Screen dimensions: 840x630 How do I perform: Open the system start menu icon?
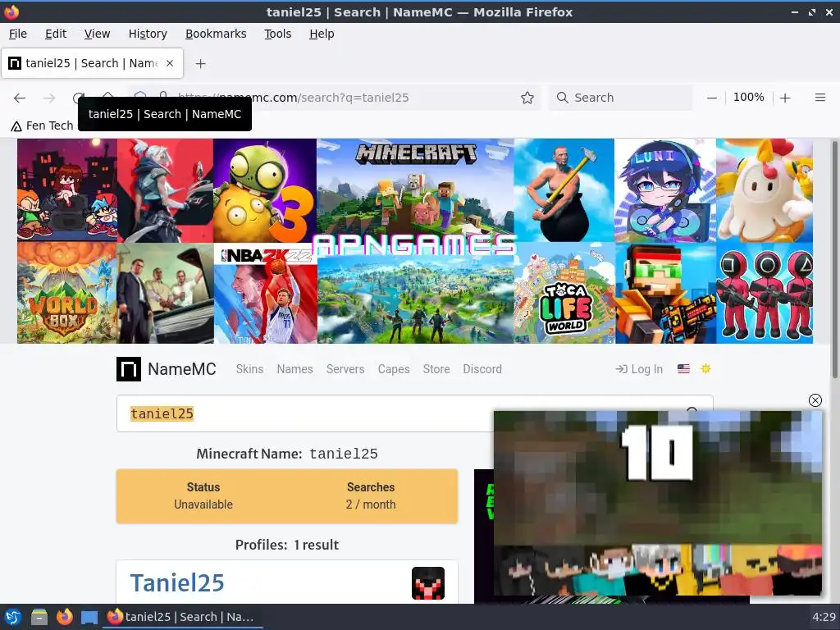pyautogui.click(x=12, y=617)
